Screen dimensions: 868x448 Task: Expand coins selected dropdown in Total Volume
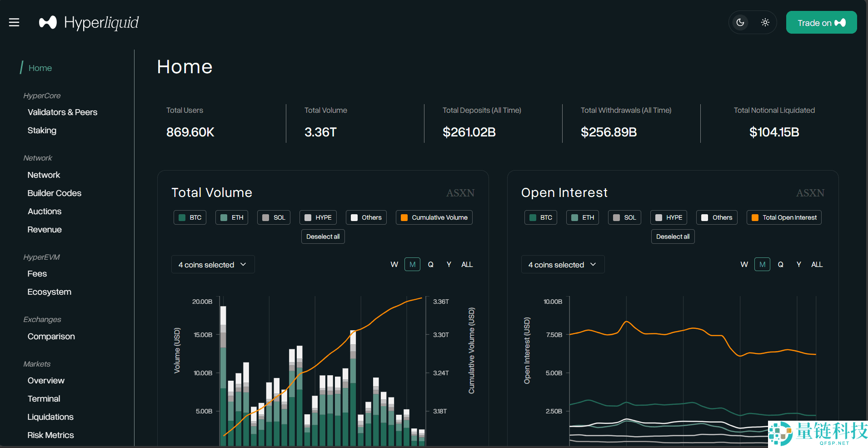[213, 264]
